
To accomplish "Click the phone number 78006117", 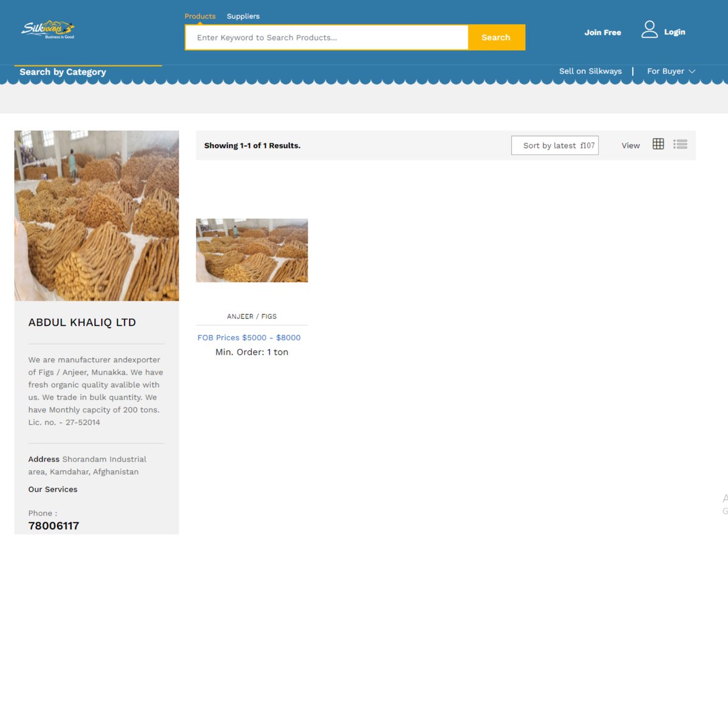I will [54, 526].
